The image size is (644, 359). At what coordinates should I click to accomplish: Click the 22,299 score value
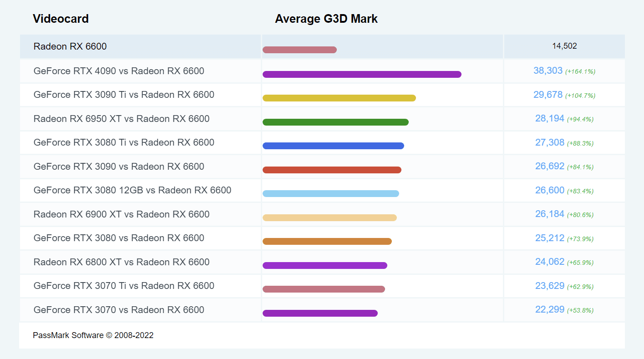(x=550, y=309)
